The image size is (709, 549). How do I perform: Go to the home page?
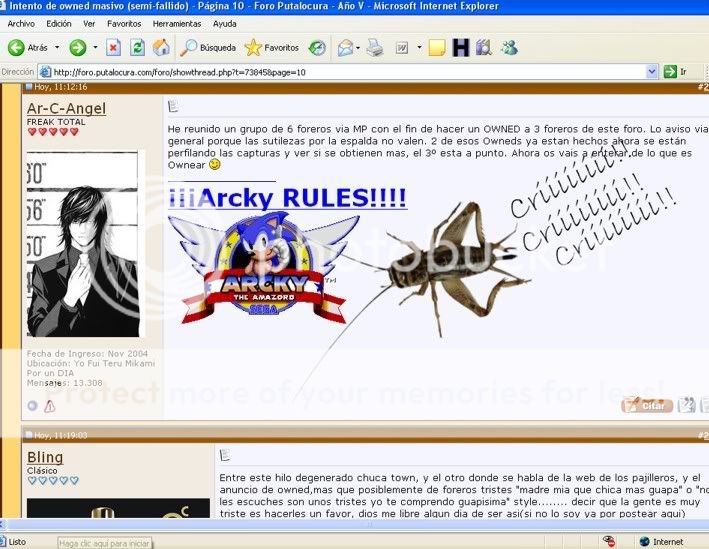[161, 47]
